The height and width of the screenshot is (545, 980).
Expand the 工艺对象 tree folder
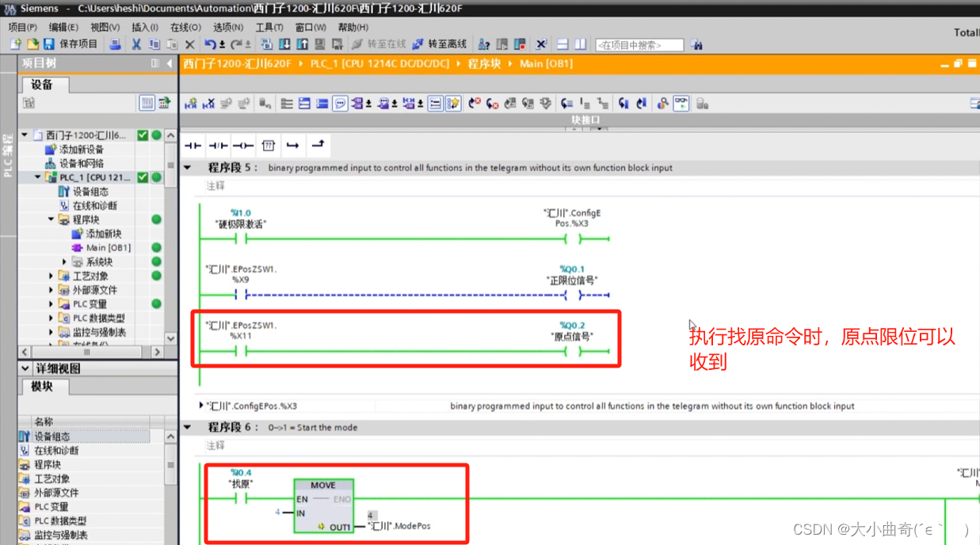pyautogui.click(x=51, y=276)
